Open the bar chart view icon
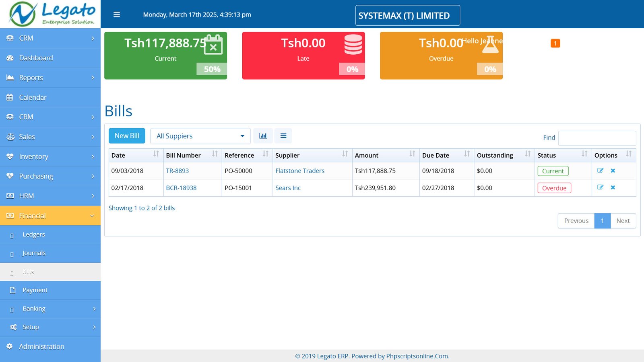This screenshot has width=644, height=362. click(263, 136)
